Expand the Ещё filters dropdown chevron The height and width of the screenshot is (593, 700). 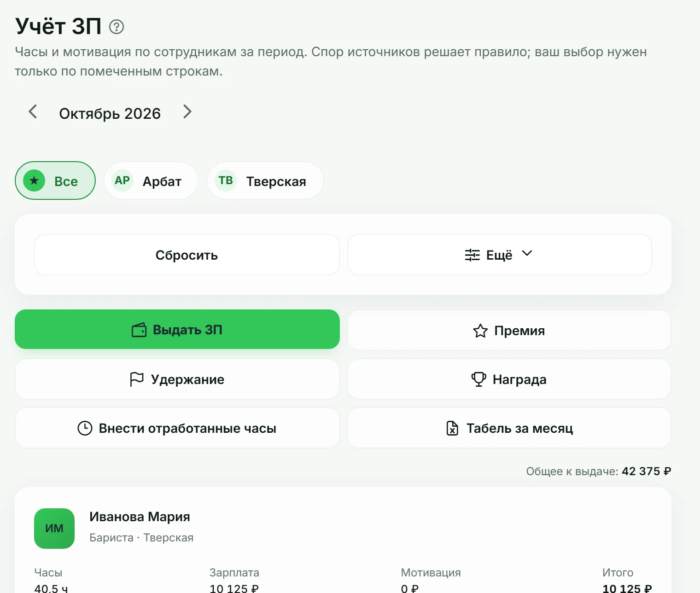(527, 253)
